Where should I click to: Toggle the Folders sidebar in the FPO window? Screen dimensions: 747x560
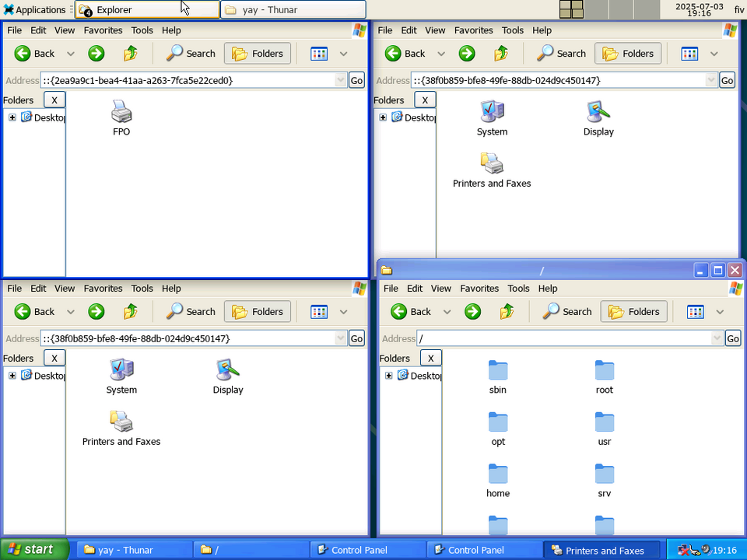point(258,53)
